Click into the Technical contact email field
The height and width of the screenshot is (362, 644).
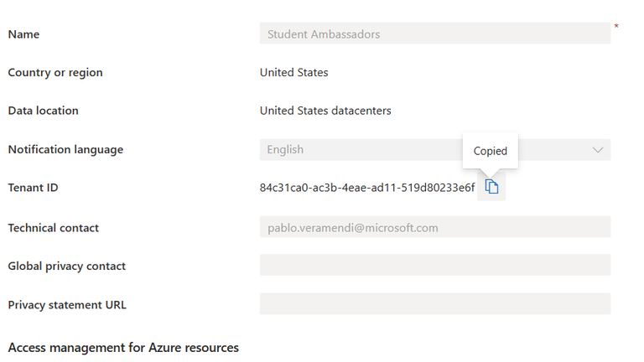point(434,227)
